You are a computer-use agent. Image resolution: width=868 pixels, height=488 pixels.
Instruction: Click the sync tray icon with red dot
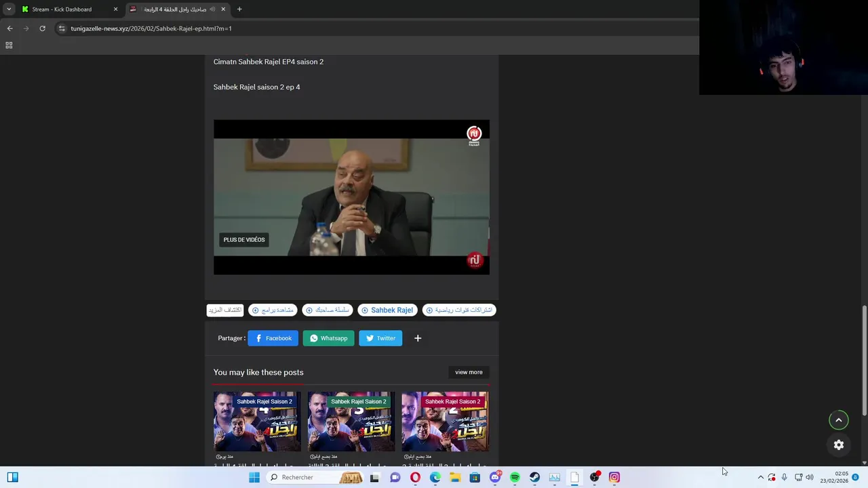tap(772, 477)
